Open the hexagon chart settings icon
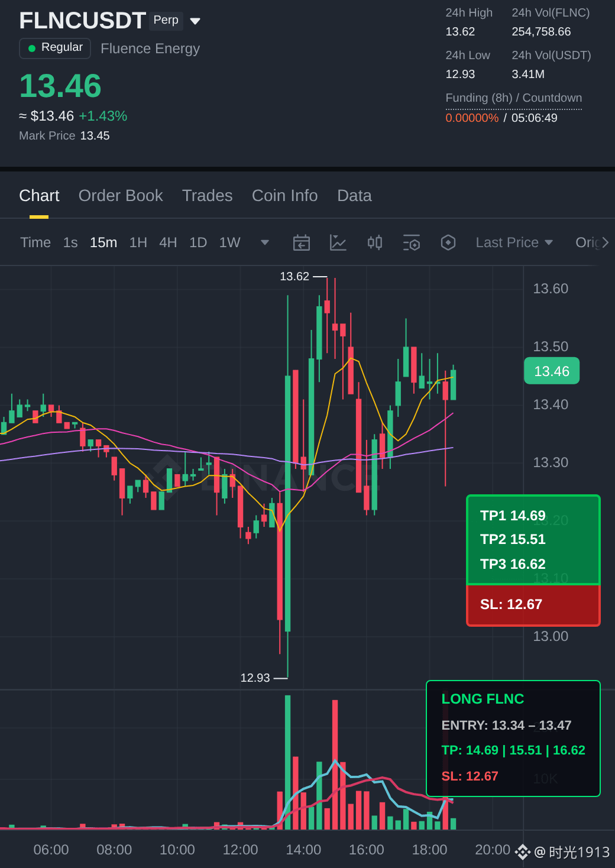Screen dimensions: 615x868 pos(448,242)
